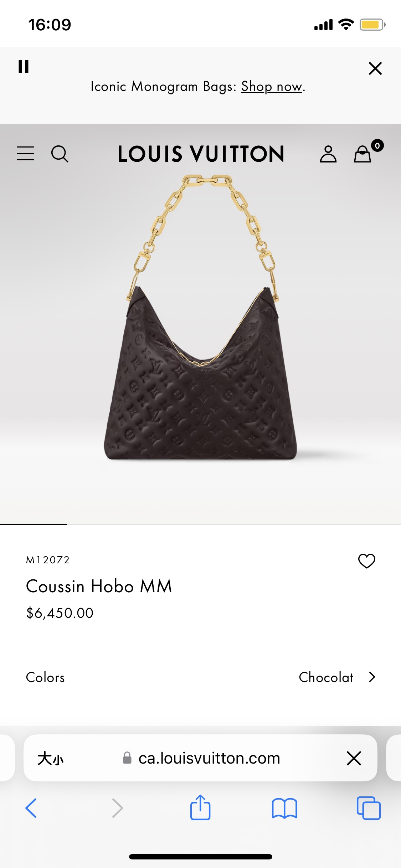The image size is (401, 868).
Task: Open the account profile icon
Action: [328, 154]
